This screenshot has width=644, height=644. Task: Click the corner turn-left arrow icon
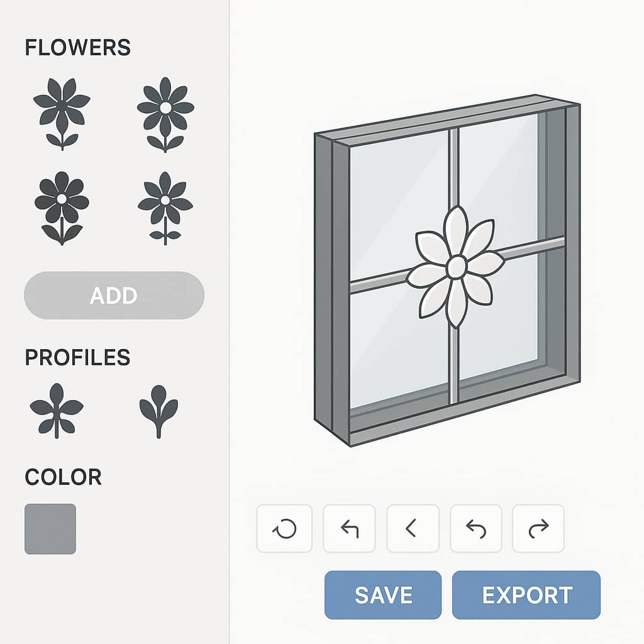(x=349, y=528)
